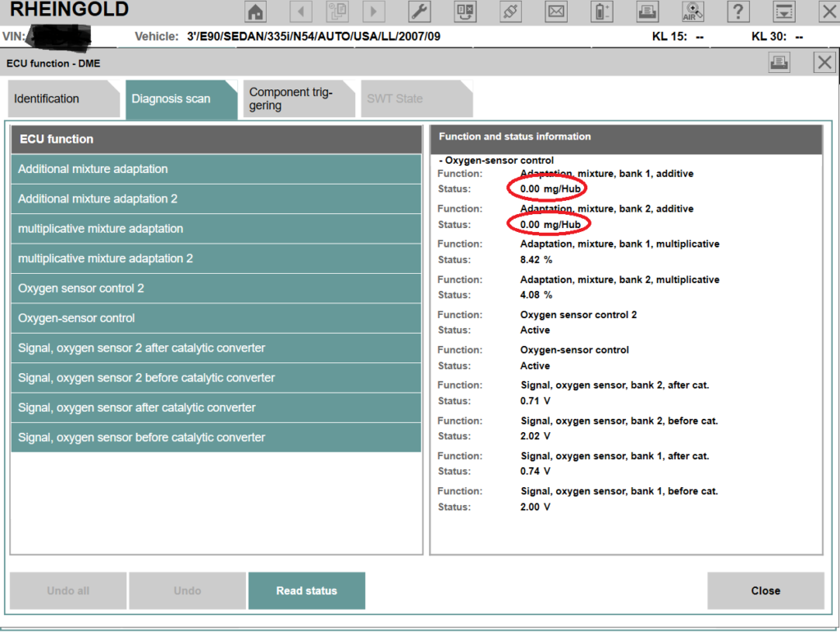Select Oxygen-sensor control list item

[216, 318]
